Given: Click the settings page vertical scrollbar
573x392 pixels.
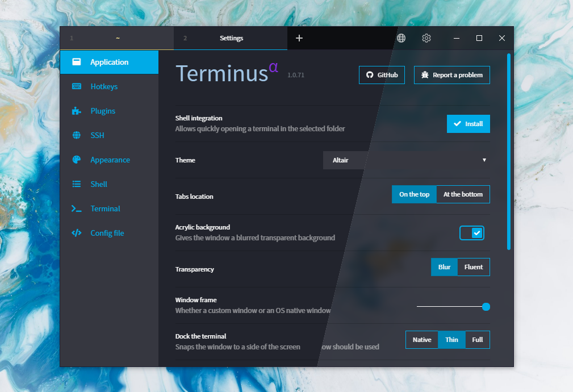Looking at the screenshot, I should pyautogui.click(x=509, y=152).
